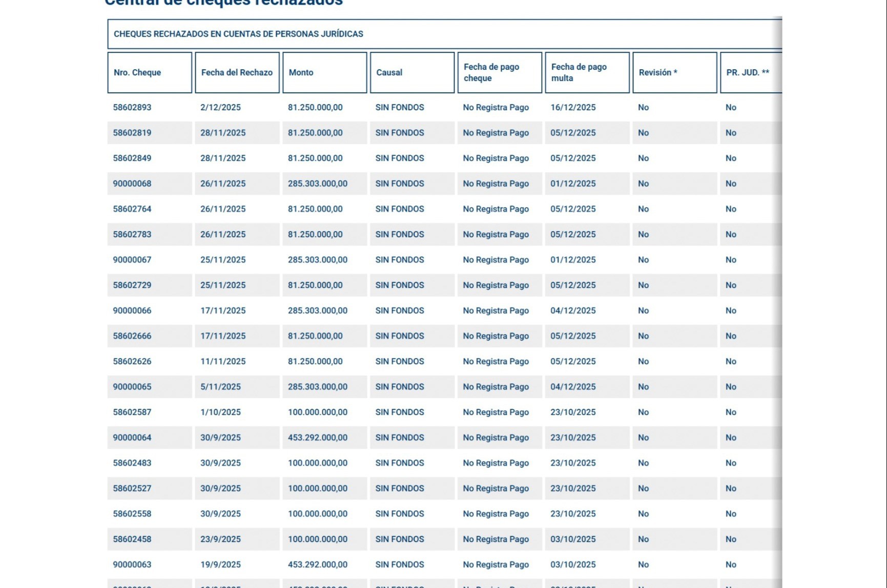
Task: Select the section title Cheques Rechazados en Cuentas
Action: (x=238, y=34)
